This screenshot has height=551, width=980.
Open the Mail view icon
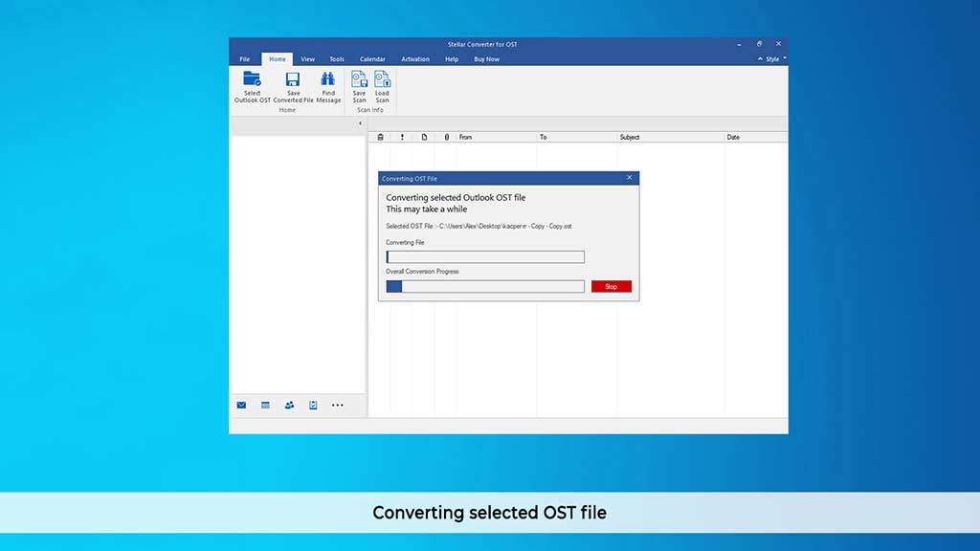(241, 405)
